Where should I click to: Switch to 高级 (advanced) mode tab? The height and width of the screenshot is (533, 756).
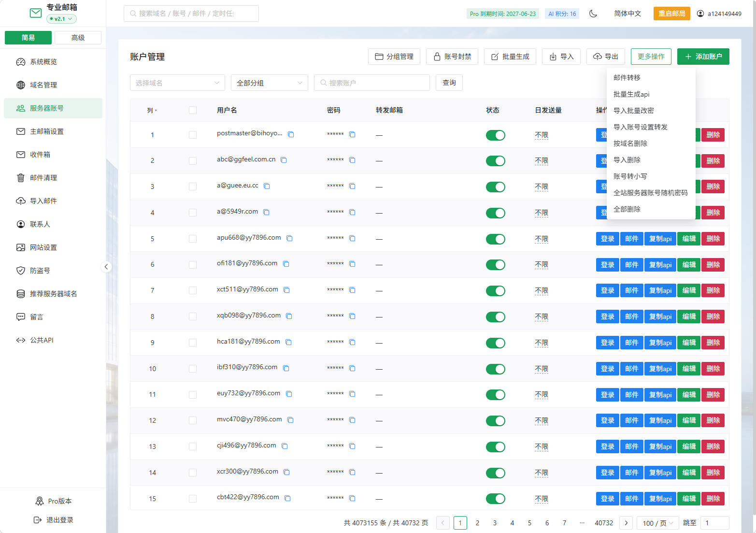(x=78, y=38)
